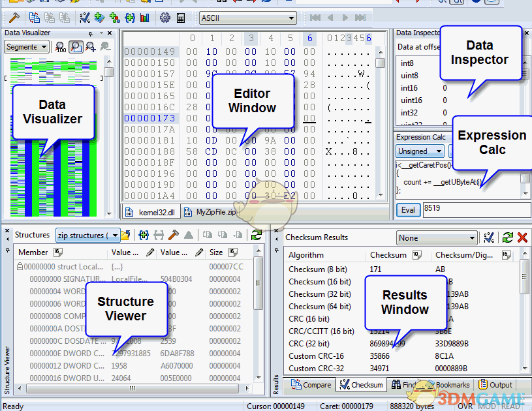Click the hammer icon in Structures toolbar
This screenshot has width=532, height=411.
[174, 235]
